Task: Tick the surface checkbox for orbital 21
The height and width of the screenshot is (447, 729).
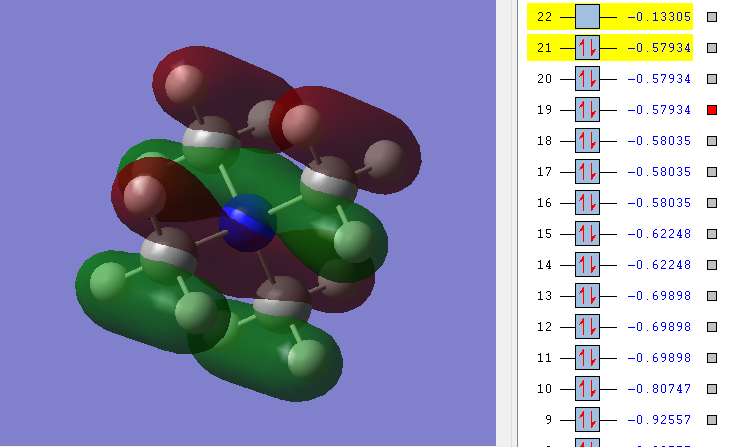Action: pyautogui.click(x=712, y=48)
